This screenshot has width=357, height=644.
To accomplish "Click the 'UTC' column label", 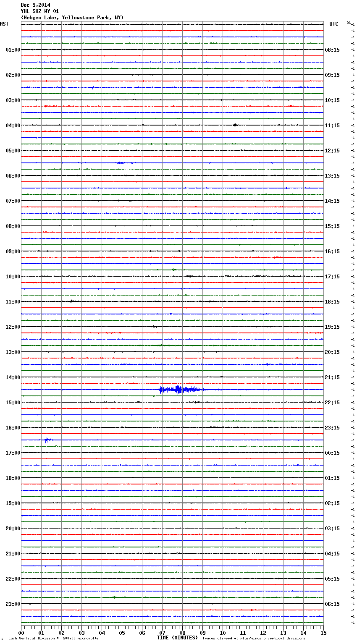I will 333,24.
